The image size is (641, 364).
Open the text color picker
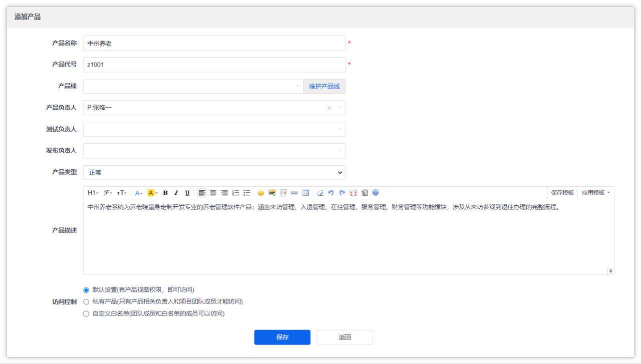(x=139, y=193)
